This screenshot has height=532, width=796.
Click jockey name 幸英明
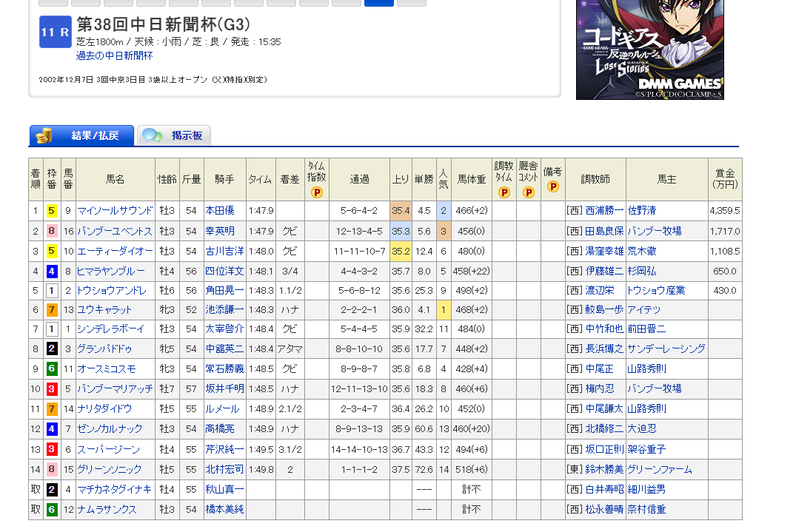[x=220, y=231]
